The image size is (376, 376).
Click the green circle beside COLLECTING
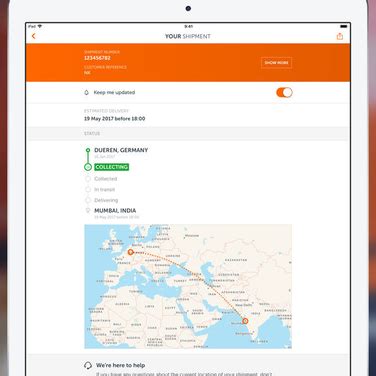pyautogui.click(x=88, y=167)
